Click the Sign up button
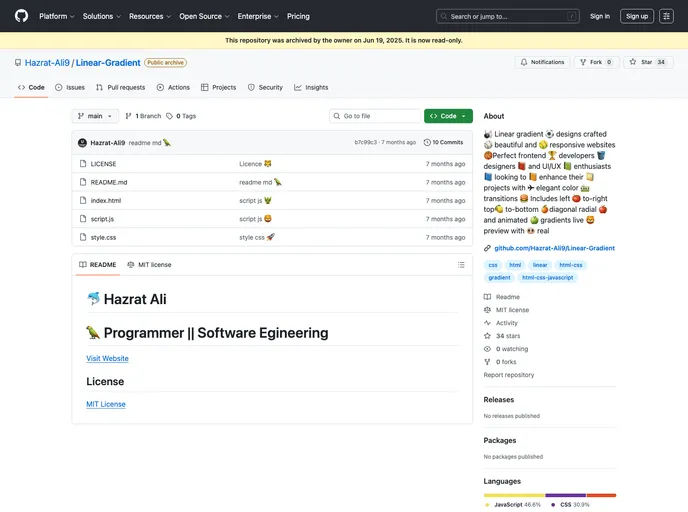This screenshot has width=688, height=512. point(636,16)
